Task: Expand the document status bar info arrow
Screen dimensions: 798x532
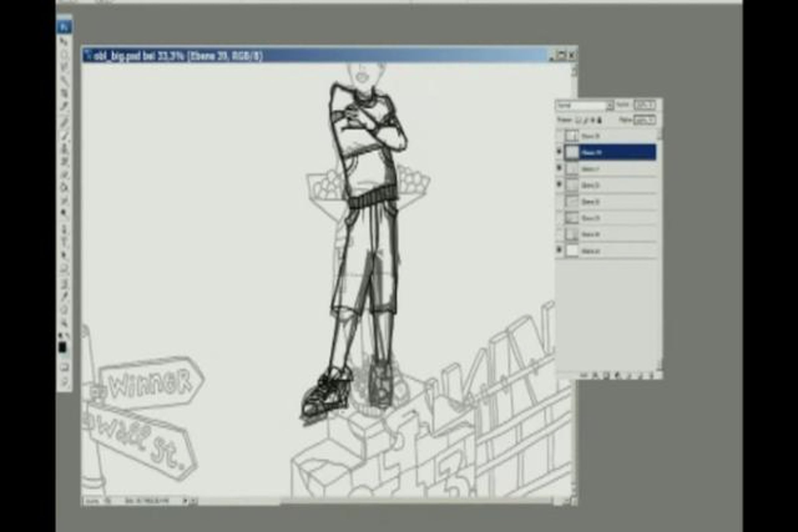Action: pyautogui.click(x=185, y=501)
